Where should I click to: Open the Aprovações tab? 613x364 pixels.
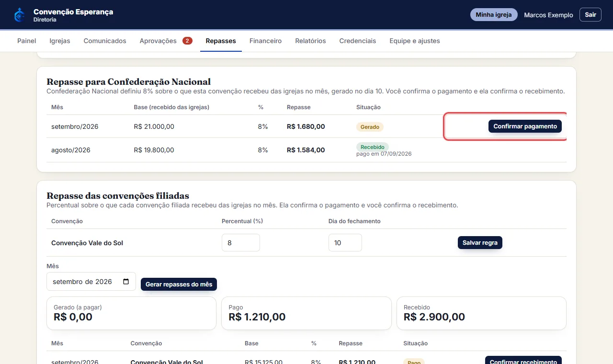click(x=166, y=41)
